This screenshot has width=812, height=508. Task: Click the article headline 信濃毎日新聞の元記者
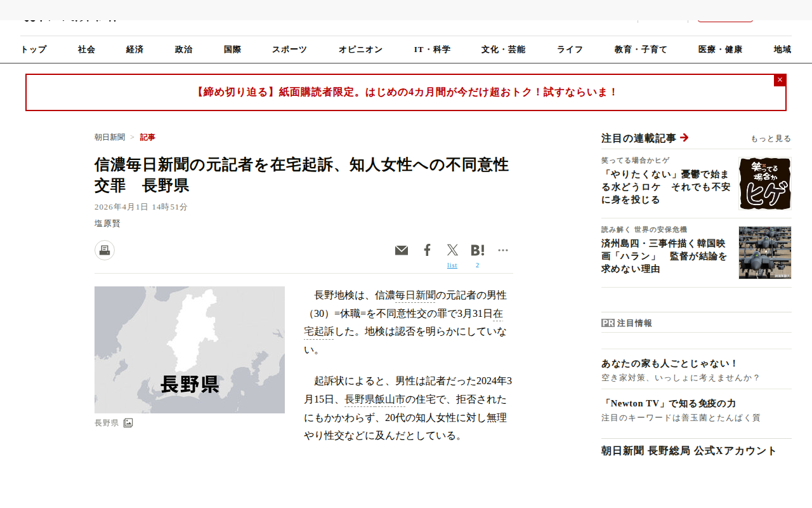click(302, 175)
